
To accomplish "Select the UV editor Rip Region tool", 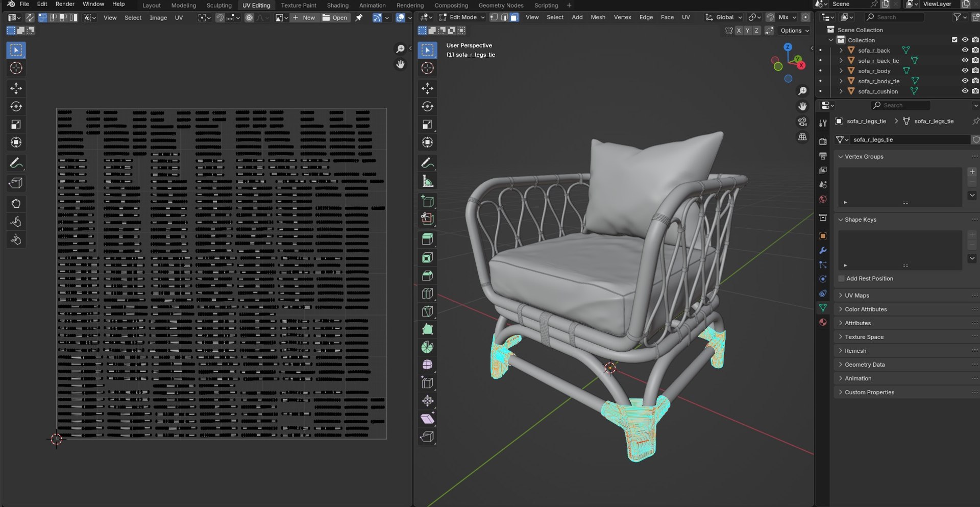I will click(x=16, y=183).
